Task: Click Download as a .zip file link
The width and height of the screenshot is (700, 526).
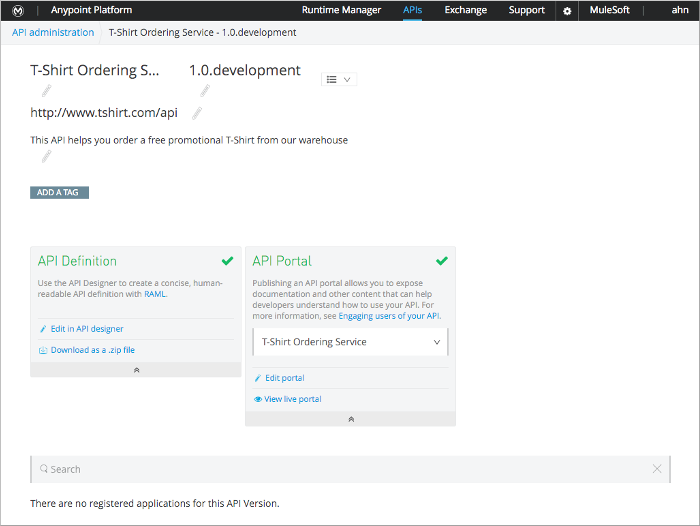Action: point(93,350)
